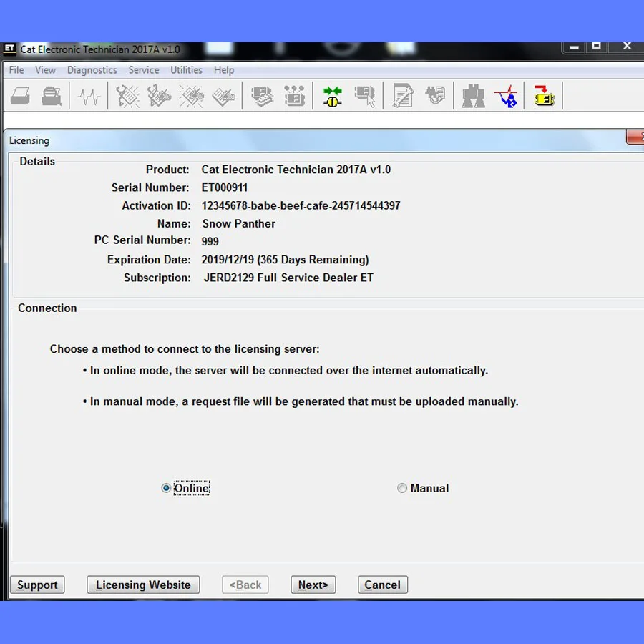This screenshot has height=644, width=644.
Task: Open Logged Event Codes notepad-pencil icon
Action: tap(223, 97)
